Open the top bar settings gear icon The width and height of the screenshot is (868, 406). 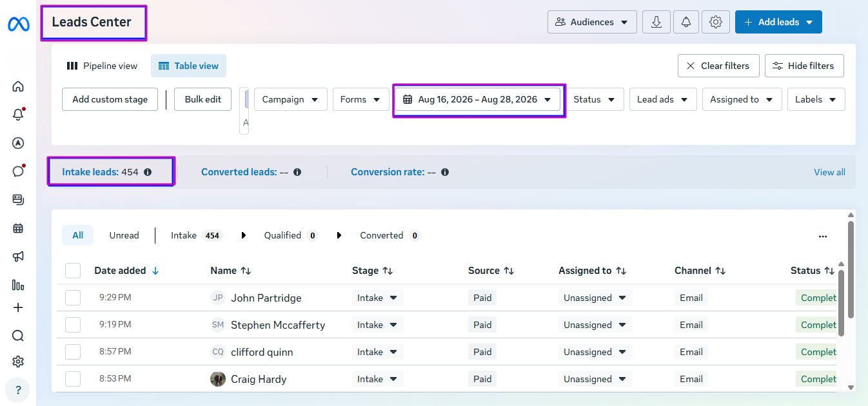[x=716, y=22]
